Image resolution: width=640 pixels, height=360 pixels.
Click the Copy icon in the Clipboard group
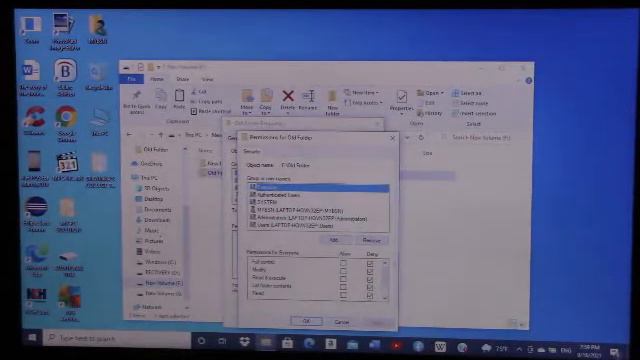pos(161,96)
